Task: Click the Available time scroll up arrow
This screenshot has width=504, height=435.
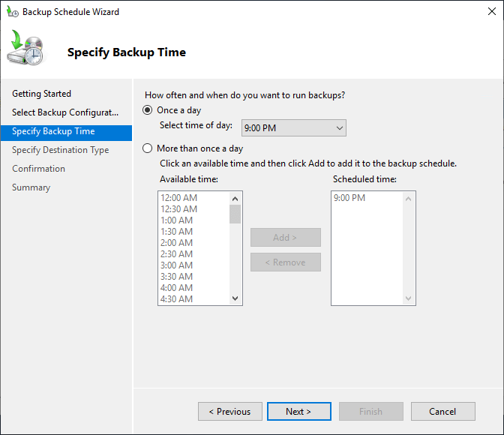Action: coord(235,199)
